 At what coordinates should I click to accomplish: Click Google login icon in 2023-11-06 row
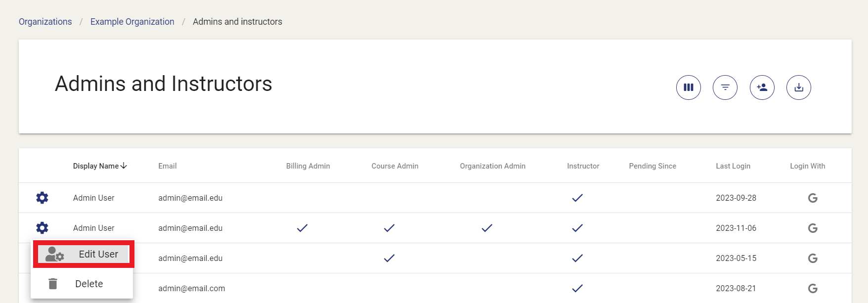point(813,228)
